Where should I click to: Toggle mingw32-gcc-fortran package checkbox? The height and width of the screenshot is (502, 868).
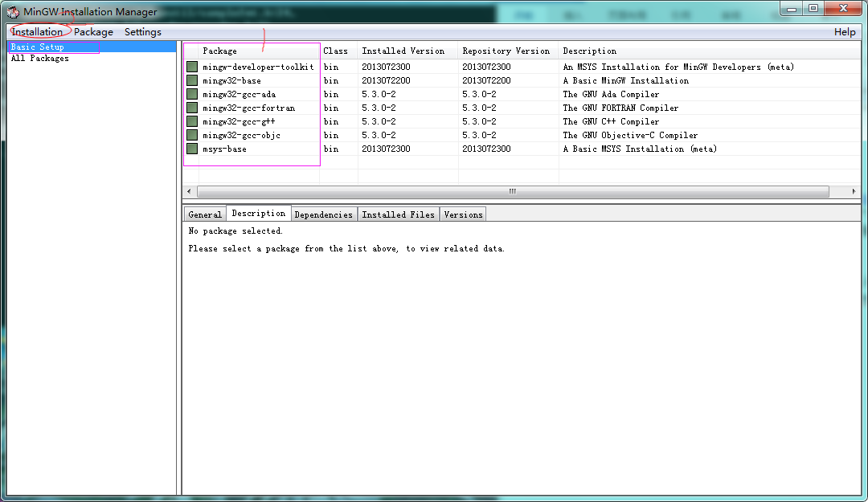[192, 108]
